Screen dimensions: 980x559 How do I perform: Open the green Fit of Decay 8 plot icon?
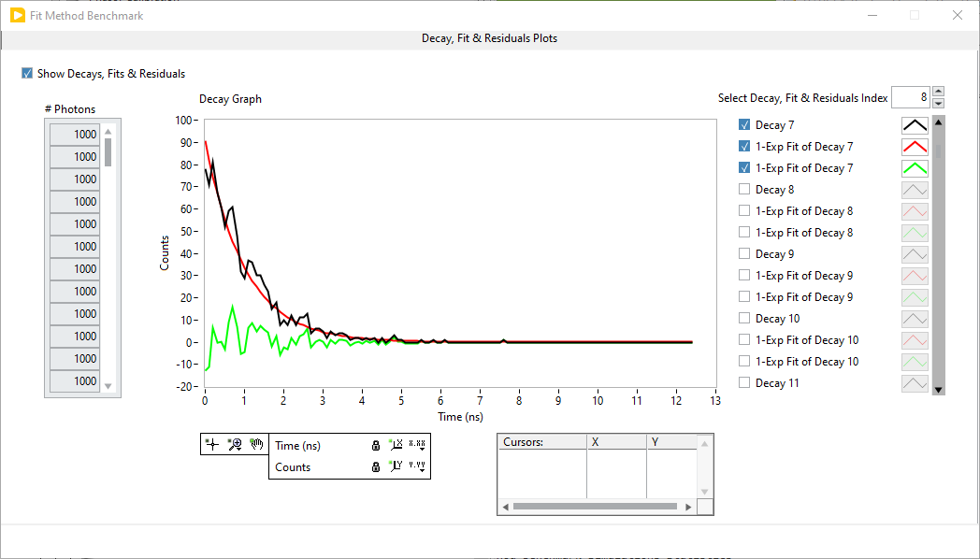click(x=915, y=233)
